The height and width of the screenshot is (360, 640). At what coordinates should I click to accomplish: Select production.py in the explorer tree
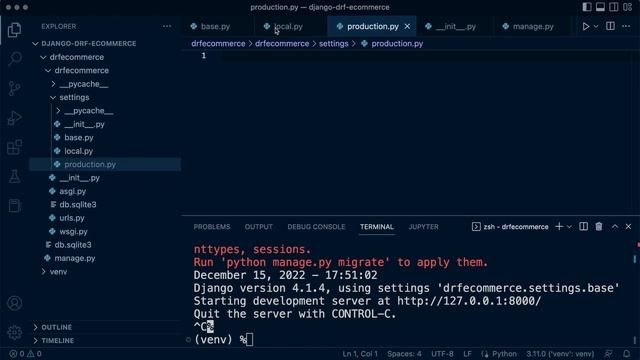105,164
